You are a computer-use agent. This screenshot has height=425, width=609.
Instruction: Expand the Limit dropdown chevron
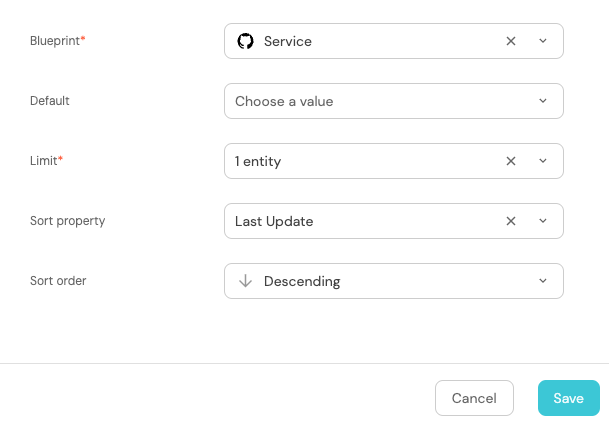[543, 161]
